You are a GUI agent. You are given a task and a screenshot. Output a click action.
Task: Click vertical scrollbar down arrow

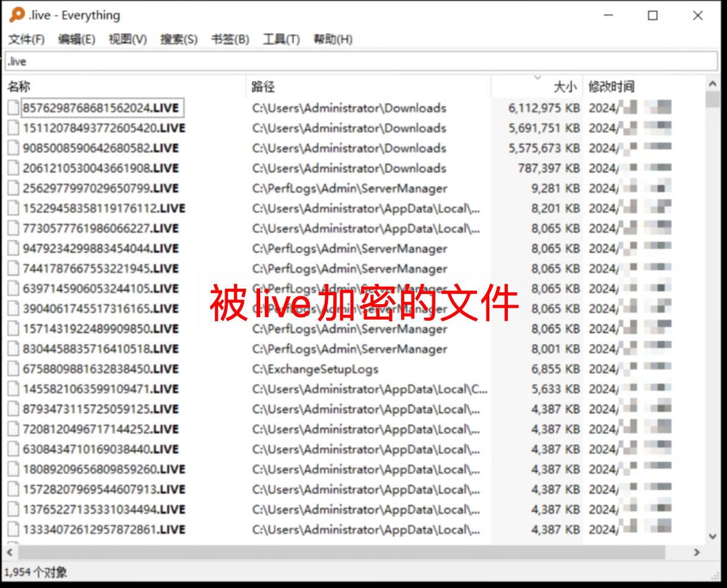[x=713, y=536]
